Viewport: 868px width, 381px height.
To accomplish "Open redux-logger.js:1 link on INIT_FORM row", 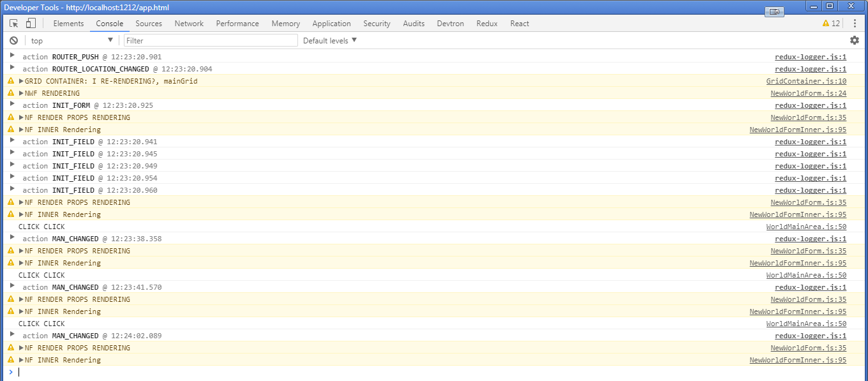I will (x=811, y=105).
